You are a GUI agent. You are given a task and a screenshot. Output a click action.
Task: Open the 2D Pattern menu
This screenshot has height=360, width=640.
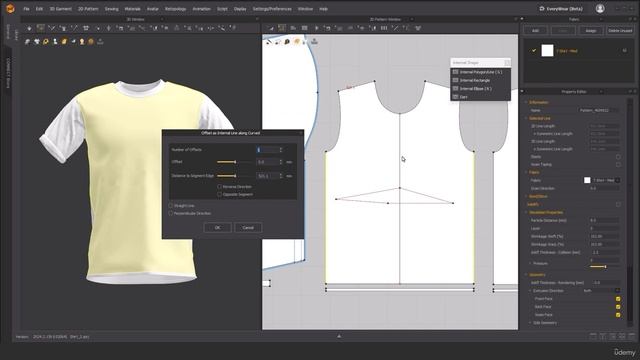[88, 9]
